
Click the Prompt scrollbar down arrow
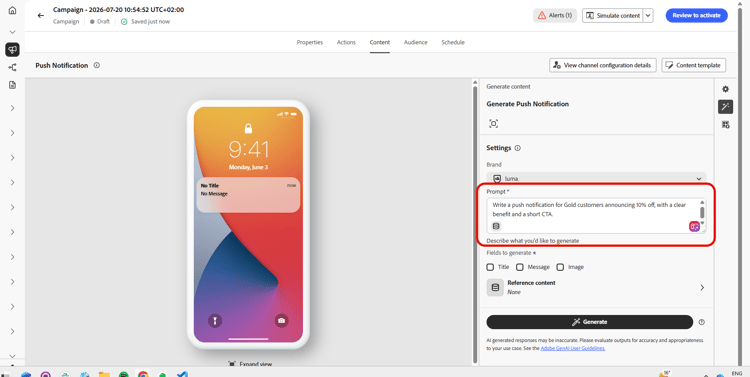[x=702, y=222]
